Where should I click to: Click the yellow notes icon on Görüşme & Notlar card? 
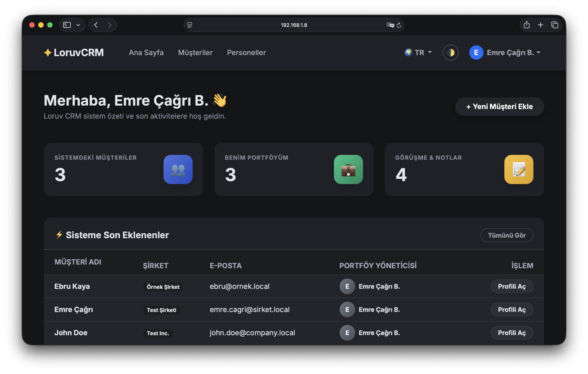coord(519,170)
